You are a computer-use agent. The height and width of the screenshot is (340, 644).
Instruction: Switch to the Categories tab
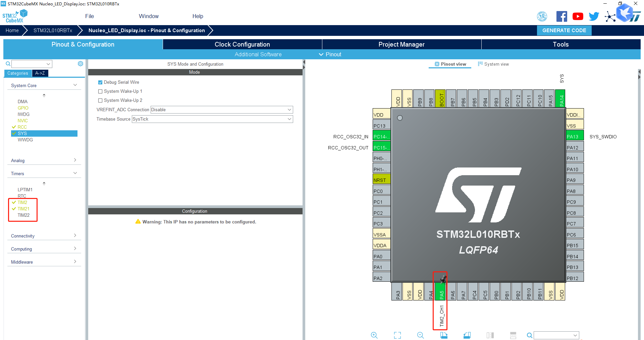click(18, 73)
